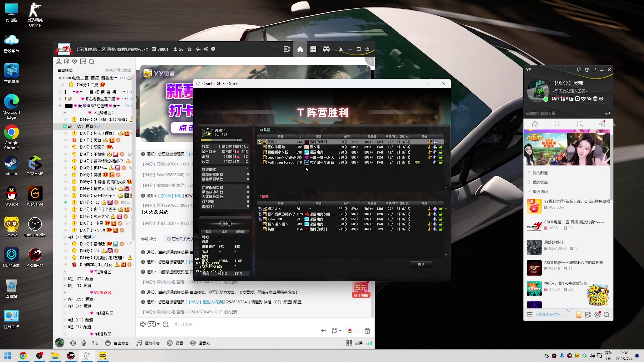Favorite the channel with the star icon
Screen dimensions: 644x362
190,49
